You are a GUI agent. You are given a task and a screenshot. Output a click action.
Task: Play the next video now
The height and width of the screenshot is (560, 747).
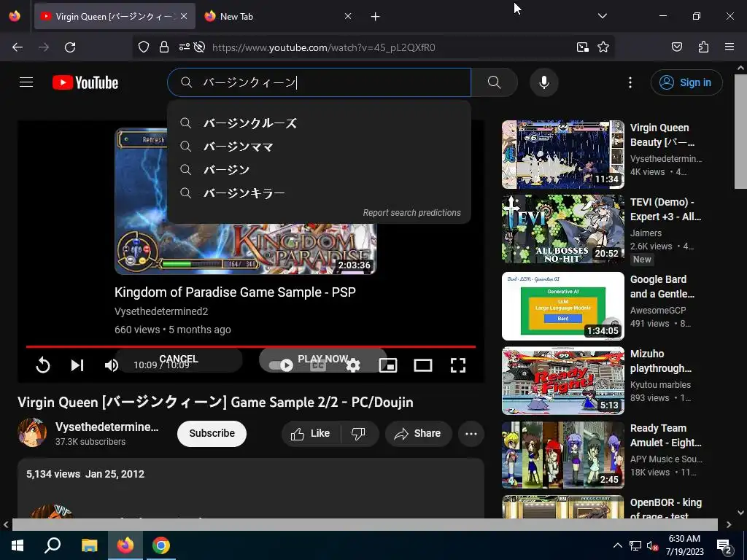pos(323,359)
